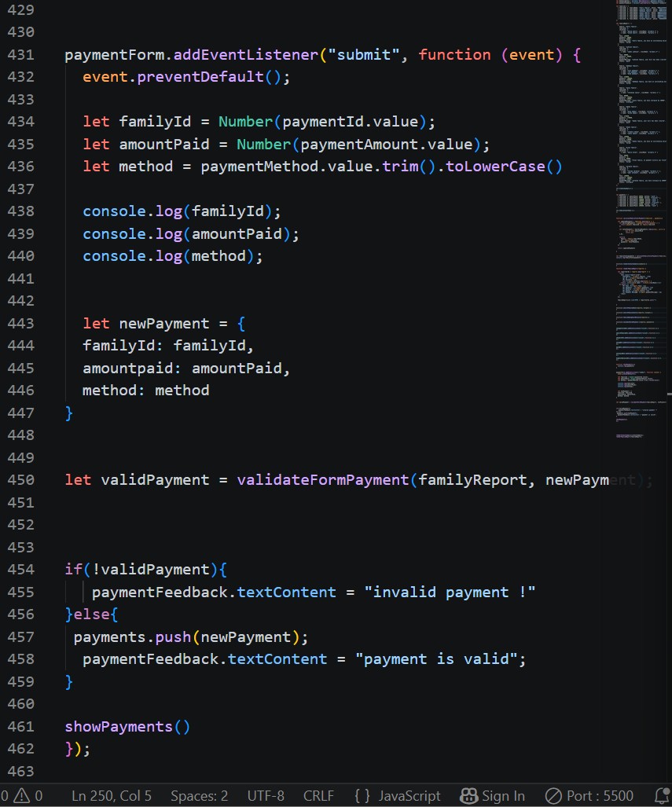The height and width of the screenshot is (807, 672).
Task: Click "payment is valid" string
Action: click(x=436, y=658)
